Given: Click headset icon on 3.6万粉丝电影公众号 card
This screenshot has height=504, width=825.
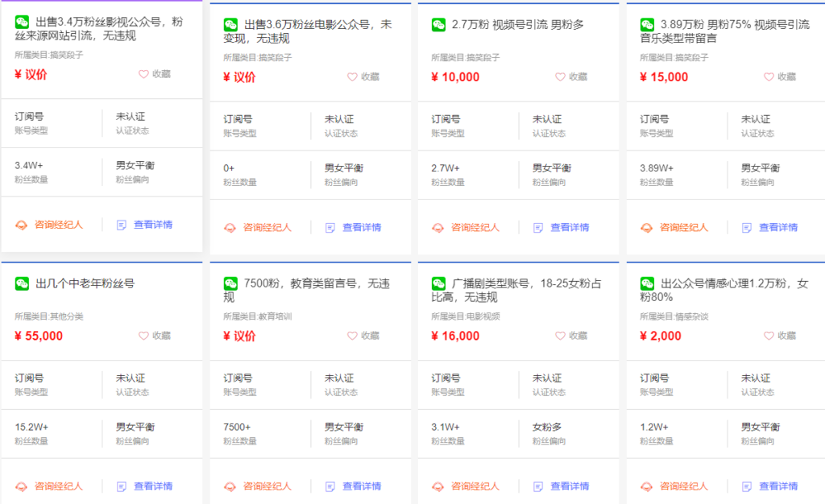Looking at the screenshot, I should tap(230, 228).
